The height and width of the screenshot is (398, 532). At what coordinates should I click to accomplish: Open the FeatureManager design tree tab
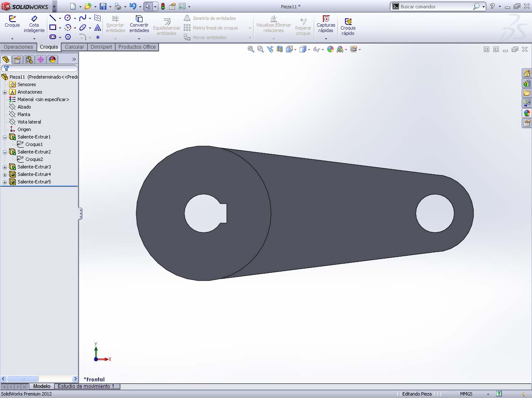[6, 59]
